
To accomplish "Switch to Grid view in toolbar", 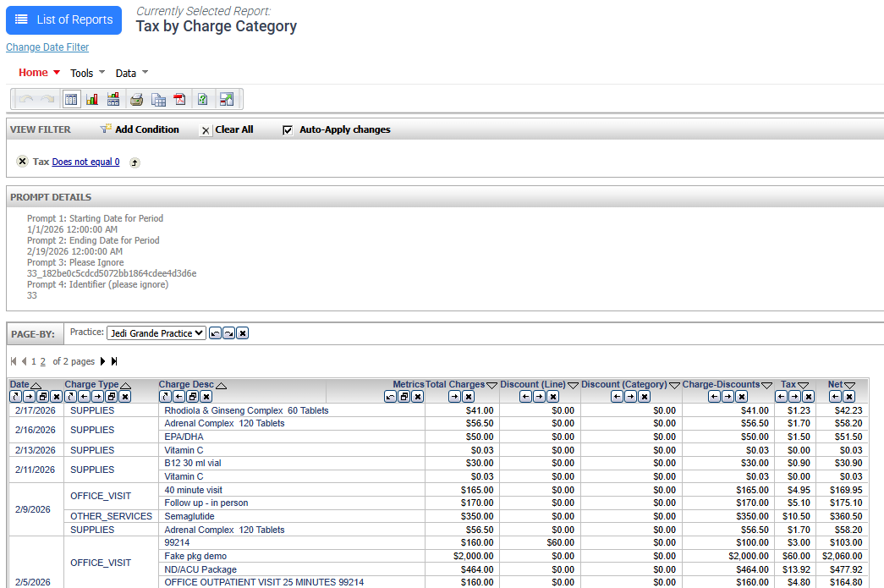I will coord(71,99).
